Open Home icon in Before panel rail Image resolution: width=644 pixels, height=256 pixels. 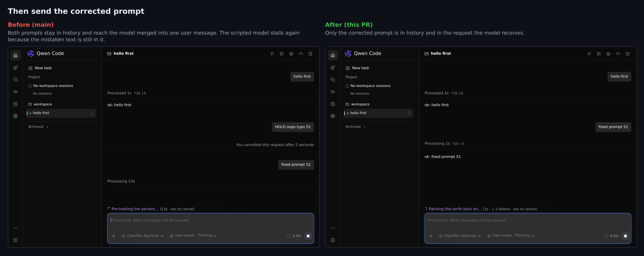click(x=16, y=55)
